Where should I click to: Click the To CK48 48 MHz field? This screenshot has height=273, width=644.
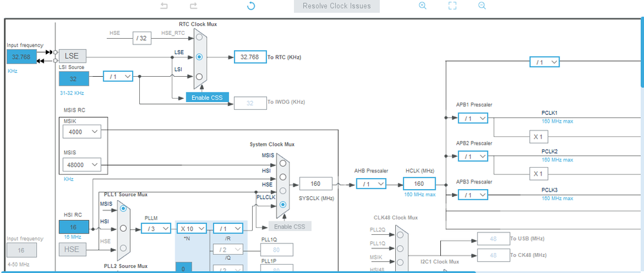click(x=493, y=255)
